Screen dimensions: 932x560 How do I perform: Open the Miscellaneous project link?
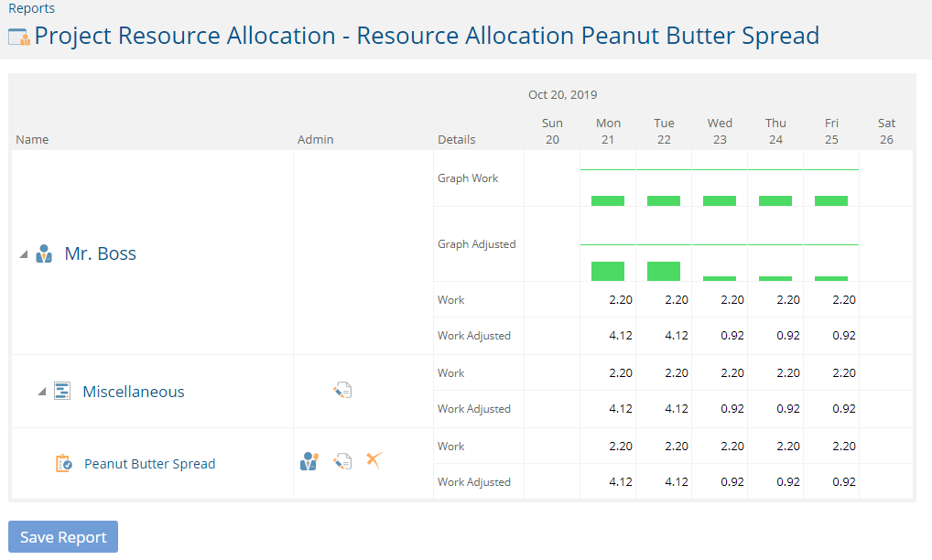tap(134, 392)
